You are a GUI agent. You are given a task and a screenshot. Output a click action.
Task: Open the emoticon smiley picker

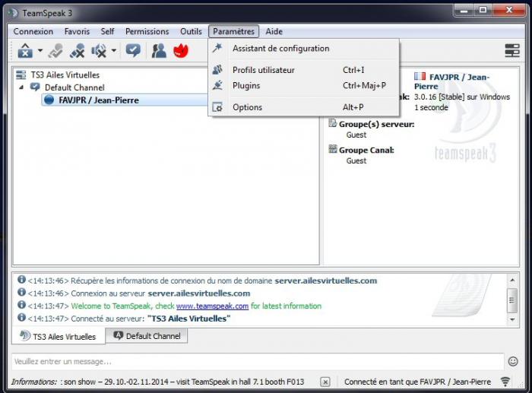click(513, 361)
